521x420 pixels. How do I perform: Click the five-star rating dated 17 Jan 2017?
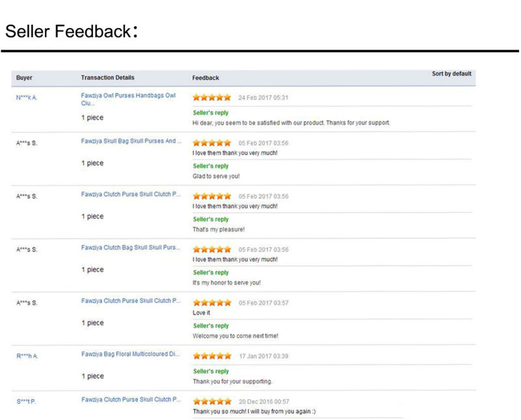(212, 356)
